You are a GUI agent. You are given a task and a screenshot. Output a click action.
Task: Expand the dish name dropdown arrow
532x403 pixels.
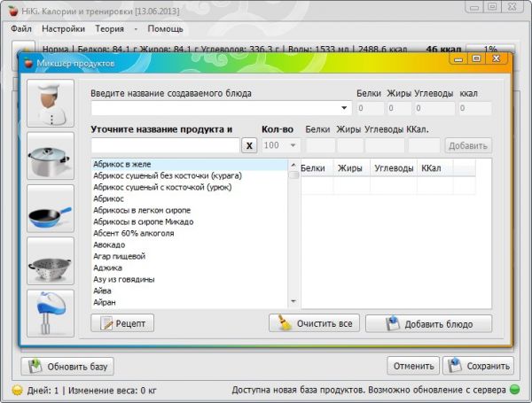point(344,108)
